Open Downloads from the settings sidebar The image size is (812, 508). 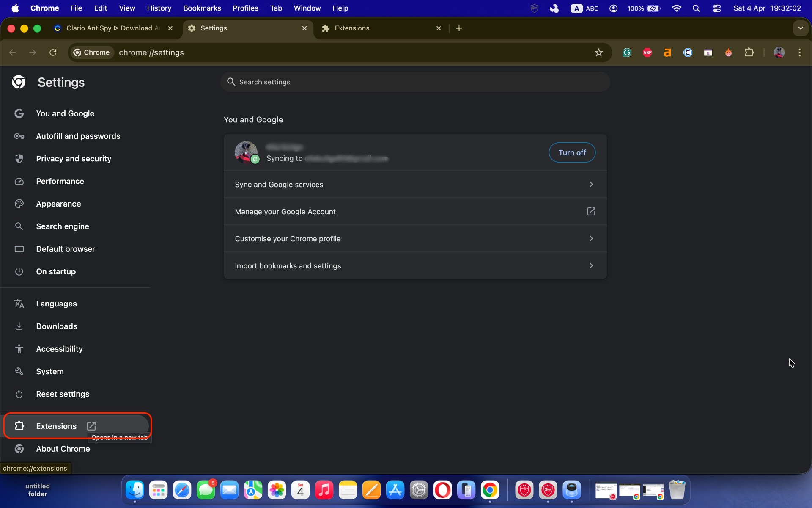coord(56,326)
